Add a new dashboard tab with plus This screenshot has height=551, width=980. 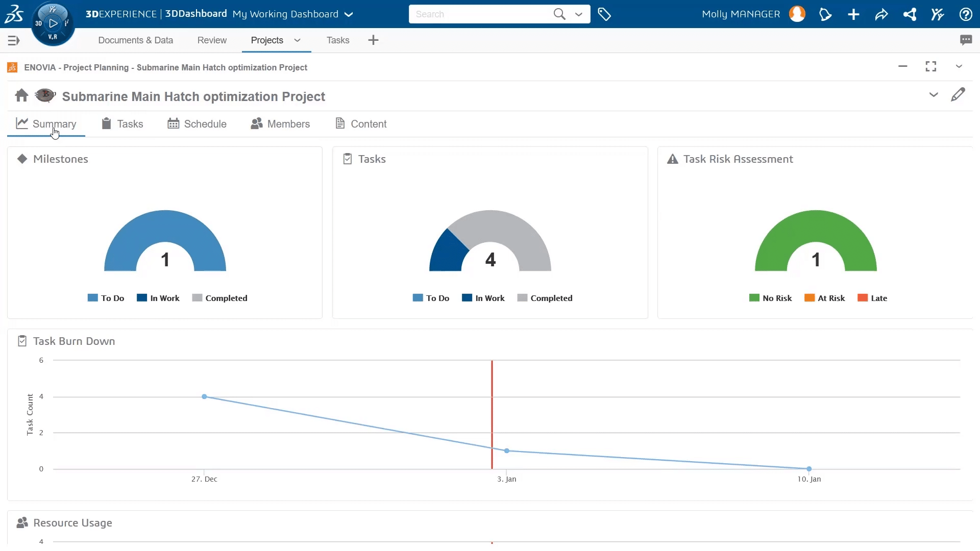(x=373, y=40)
